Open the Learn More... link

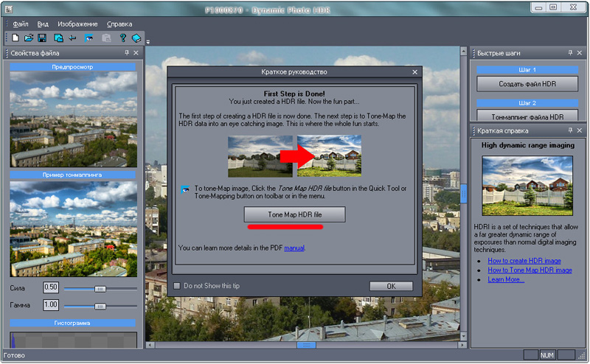pyautogui.click(x=506, y=279)
